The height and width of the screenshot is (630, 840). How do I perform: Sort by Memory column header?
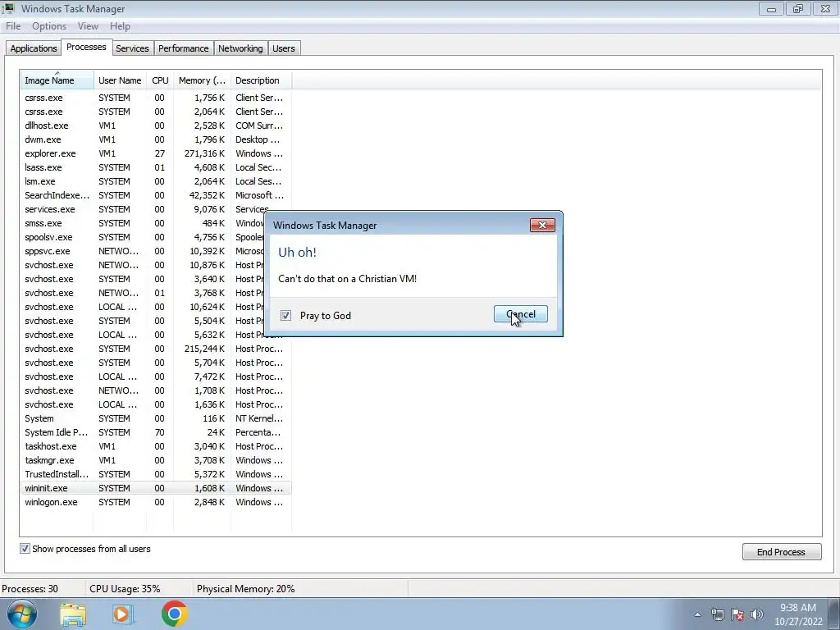click(x=202, y=80)
